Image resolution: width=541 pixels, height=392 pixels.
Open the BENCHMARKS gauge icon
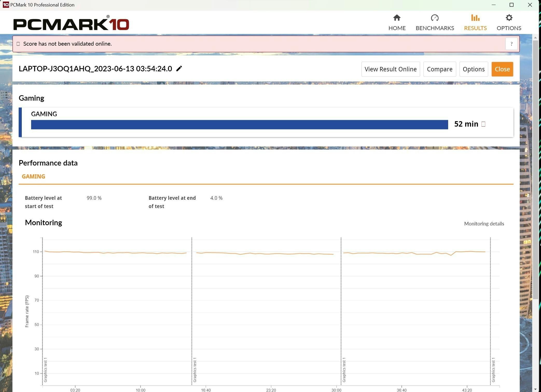435,18
